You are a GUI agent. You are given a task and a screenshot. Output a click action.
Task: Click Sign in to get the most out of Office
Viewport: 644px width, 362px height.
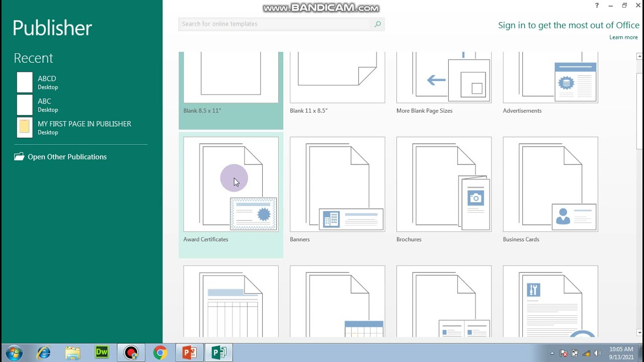(569, 25)
